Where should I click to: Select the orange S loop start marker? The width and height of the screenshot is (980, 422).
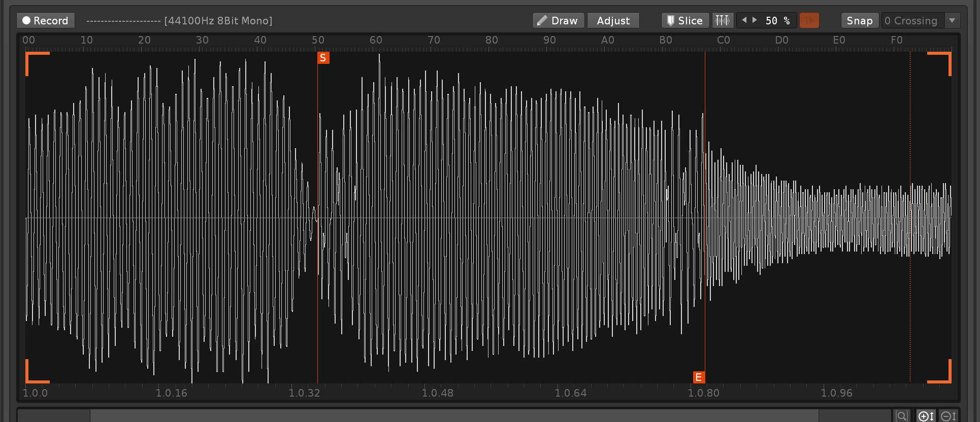(323, 58)
